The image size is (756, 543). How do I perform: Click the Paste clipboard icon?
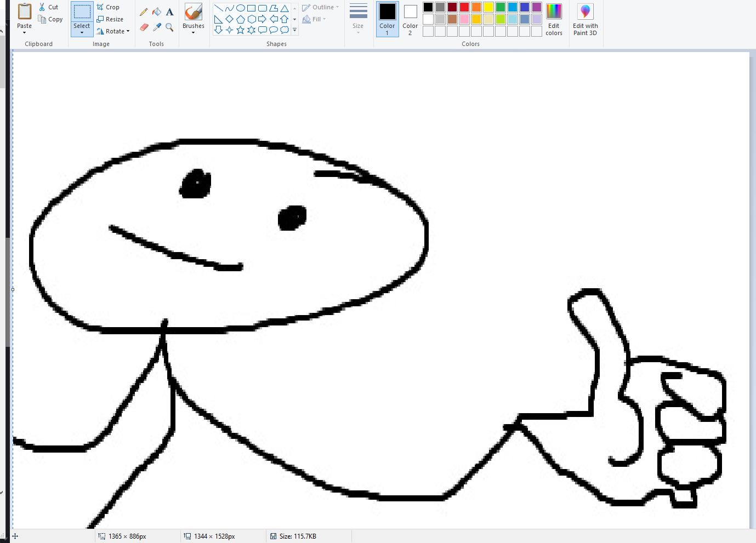25,12
